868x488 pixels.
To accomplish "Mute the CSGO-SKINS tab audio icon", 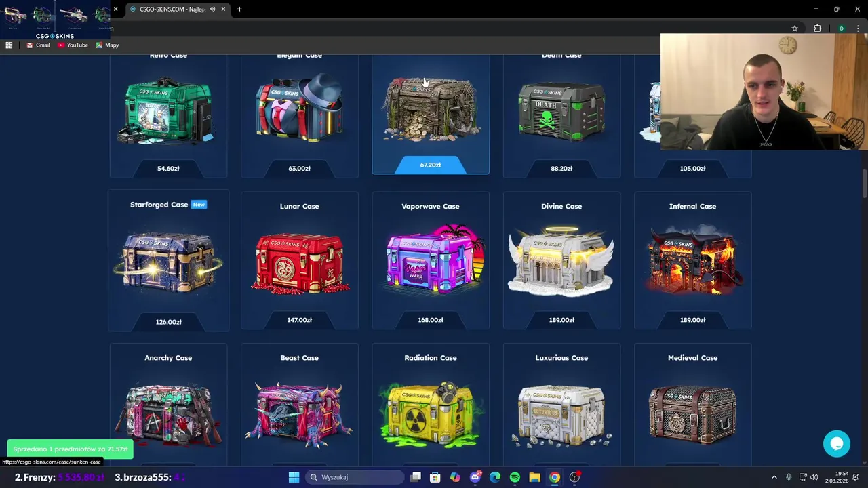I will point(212,9).
